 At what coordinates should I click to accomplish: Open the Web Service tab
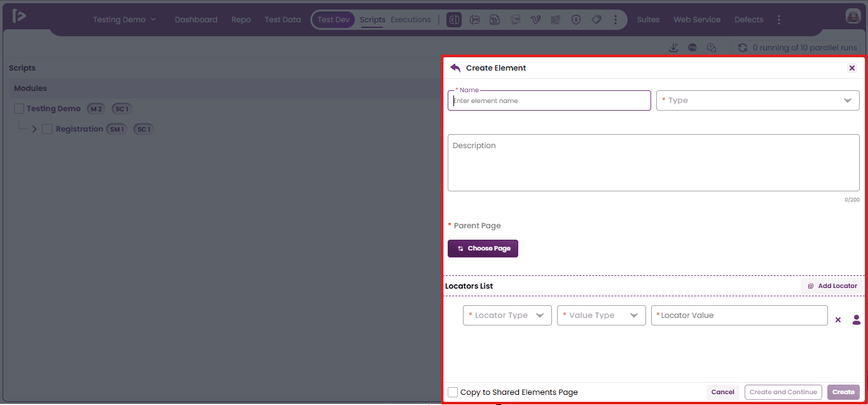(697, 20)
